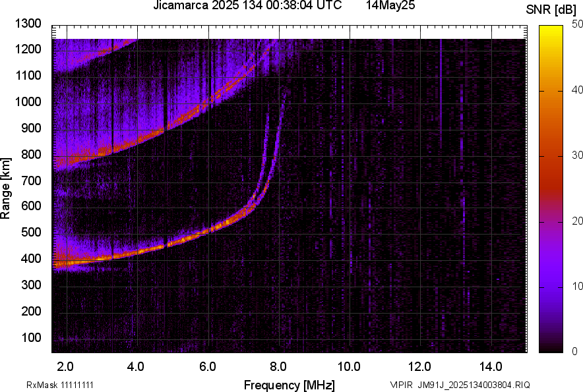
Task: Click the 2.0 frequency tick label
Action: coord(65,367)
